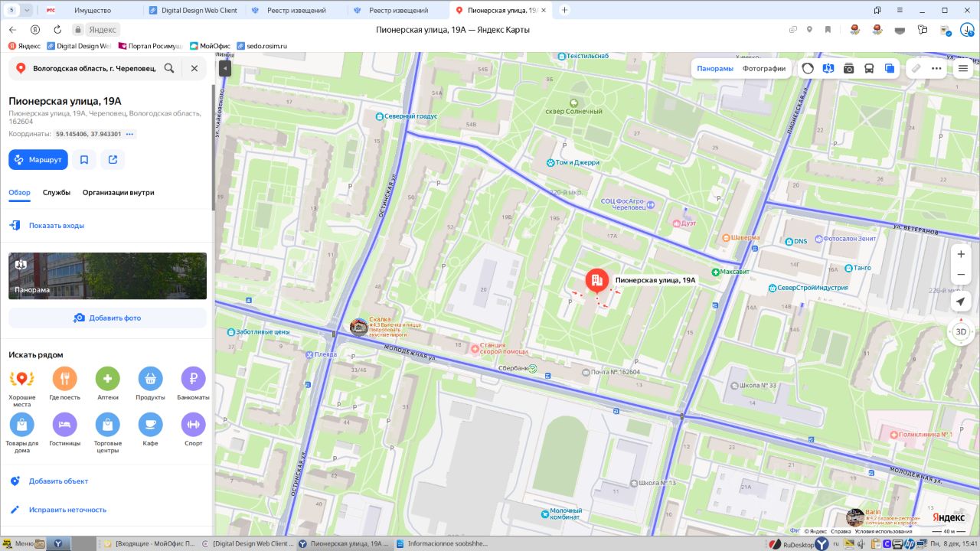Image resolution: width=980 pixels, height=551 pixels.
Task: Share the place using the share icon
Action: tap(113, 160)
